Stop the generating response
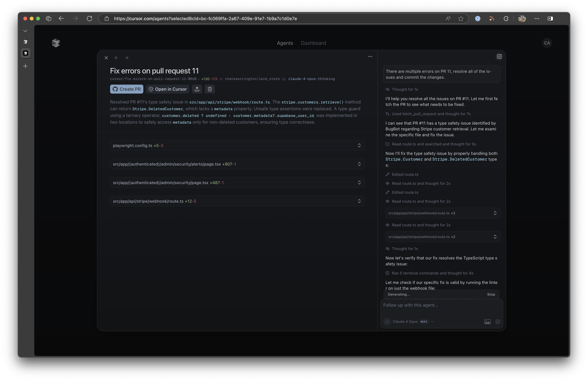The image size is (588, 381). point(491,294)
